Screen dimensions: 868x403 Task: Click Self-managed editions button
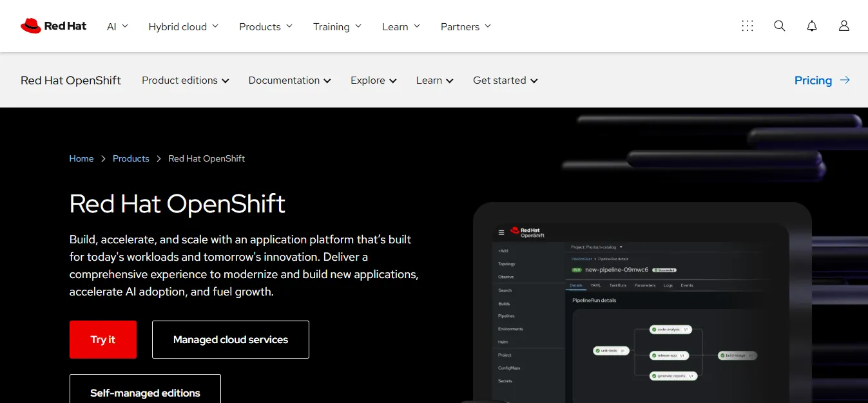145,389
